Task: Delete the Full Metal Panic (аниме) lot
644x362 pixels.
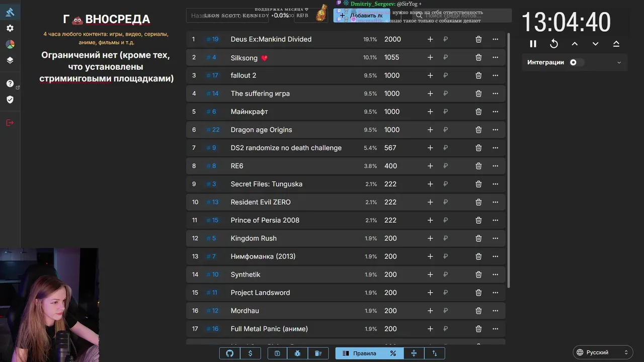Action: tap(478, 329)
